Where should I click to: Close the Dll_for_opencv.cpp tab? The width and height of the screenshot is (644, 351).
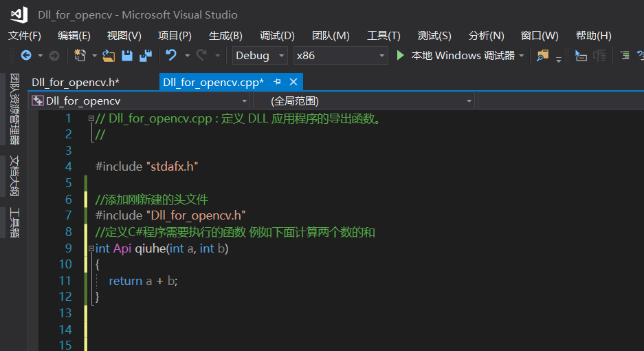coord(293,82)
